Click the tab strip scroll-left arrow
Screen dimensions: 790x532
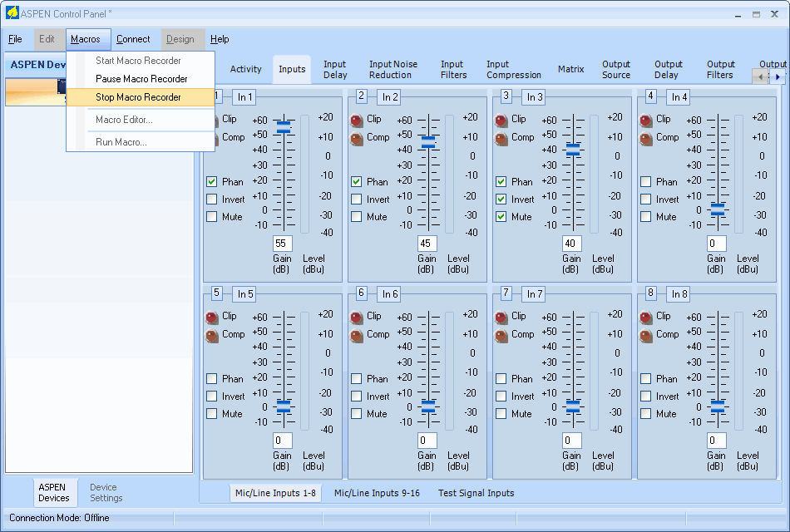[x=760, y=76]
